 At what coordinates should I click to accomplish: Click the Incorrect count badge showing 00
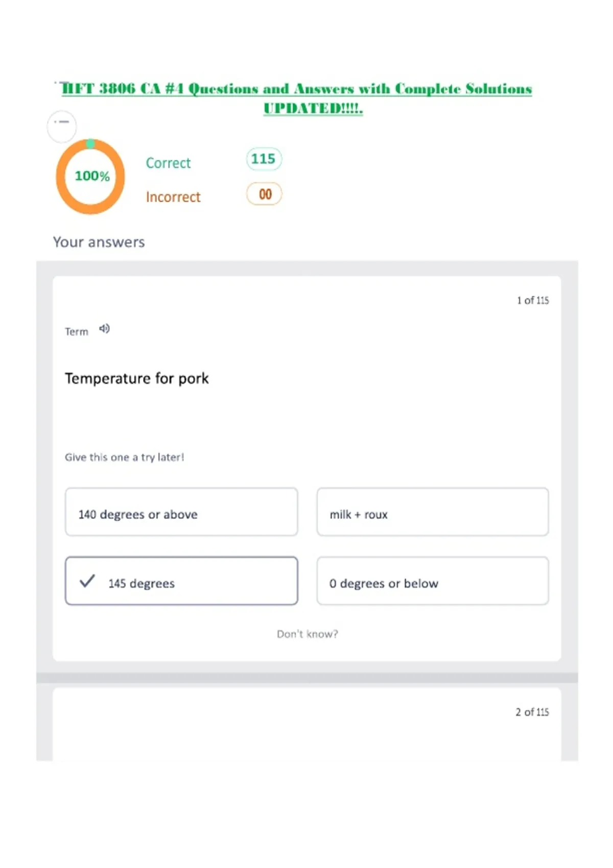point(264,194)
